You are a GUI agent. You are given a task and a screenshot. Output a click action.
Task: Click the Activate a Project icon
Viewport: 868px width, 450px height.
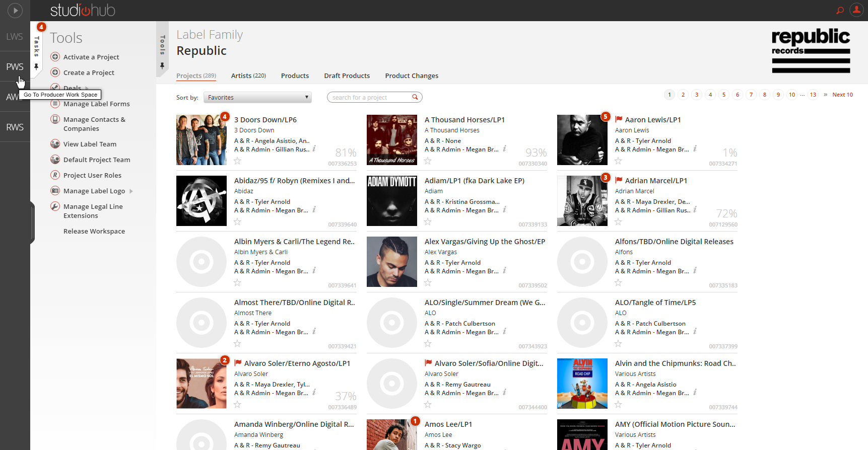(55, 57)
